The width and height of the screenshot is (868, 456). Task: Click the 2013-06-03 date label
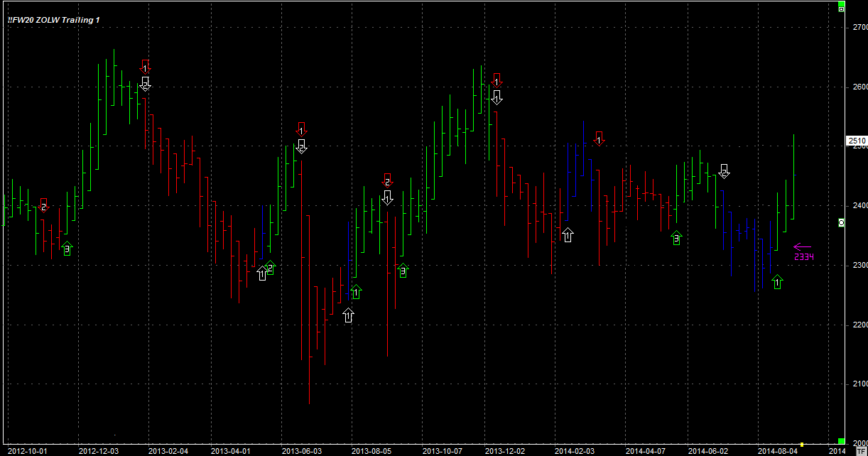302,450
